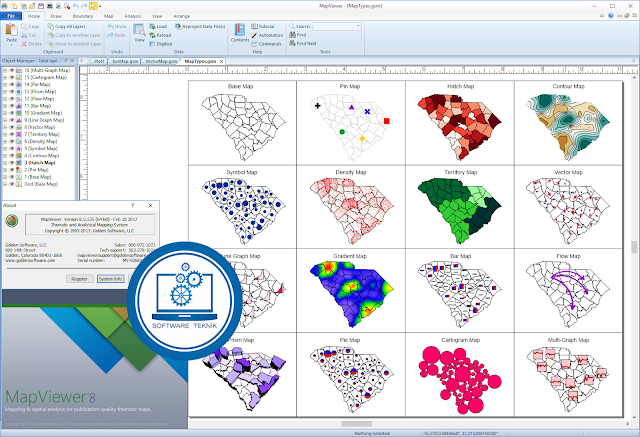Click the question mark in About dialog
The height and width of the screenshot is (437, 640).
point(133,206)
